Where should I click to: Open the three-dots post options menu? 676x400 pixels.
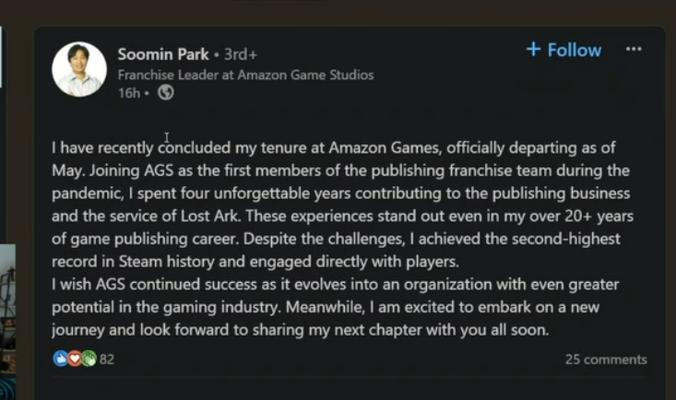(x=633, y=49)
